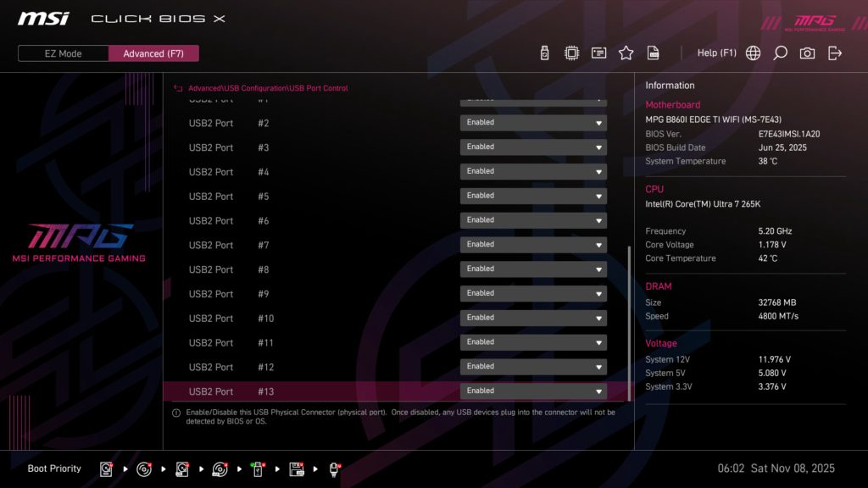Select the first hard drive boot icon
Image resolution: width=868 pixels, height=488 pixels.
click(x=106, y=467)
